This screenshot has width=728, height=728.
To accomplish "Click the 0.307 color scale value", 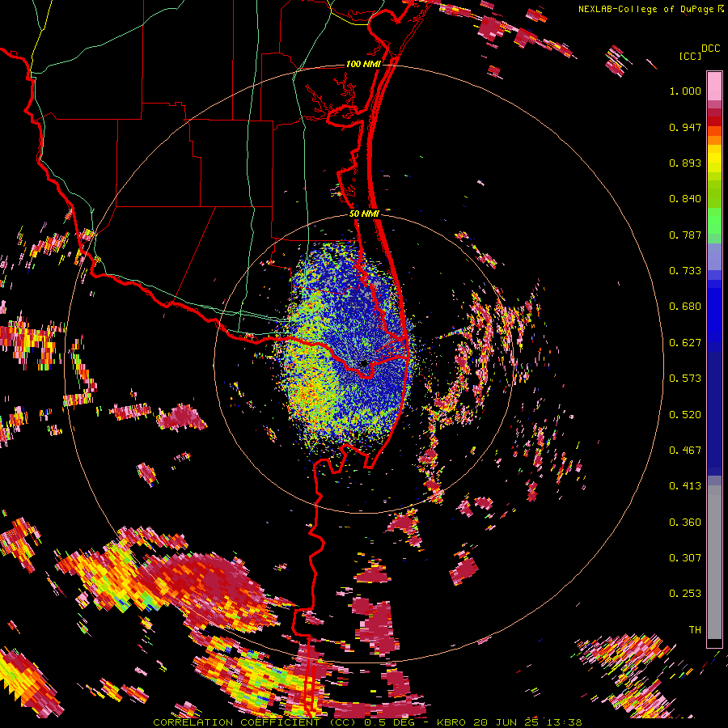I will point(685,558).
